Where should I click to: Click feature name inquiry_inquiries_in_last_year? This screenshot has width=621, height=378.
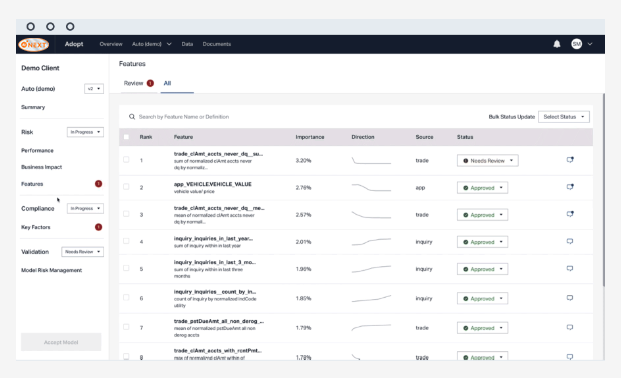[213, 239]
